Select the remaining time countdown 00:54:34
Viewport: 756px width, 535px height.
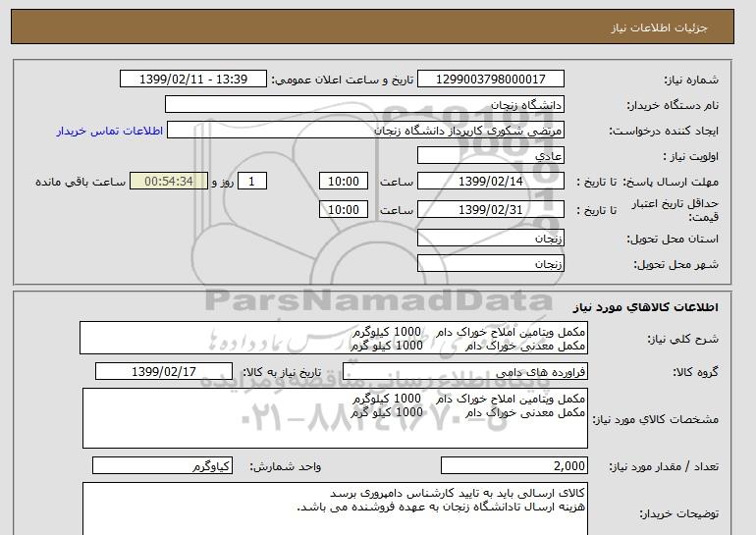(x=169, y=182)
